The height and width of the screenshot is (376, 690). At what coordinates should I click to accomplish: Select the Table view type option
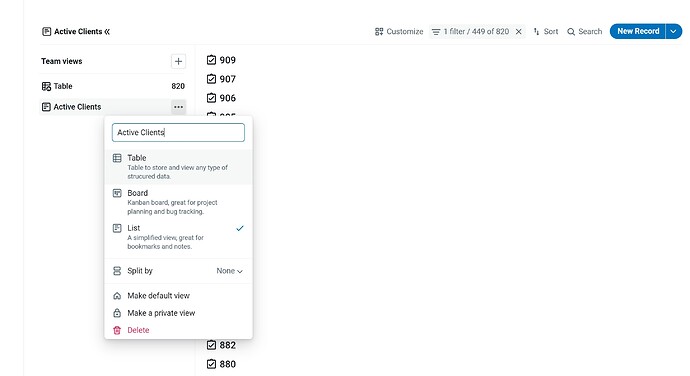coord(178,167)
